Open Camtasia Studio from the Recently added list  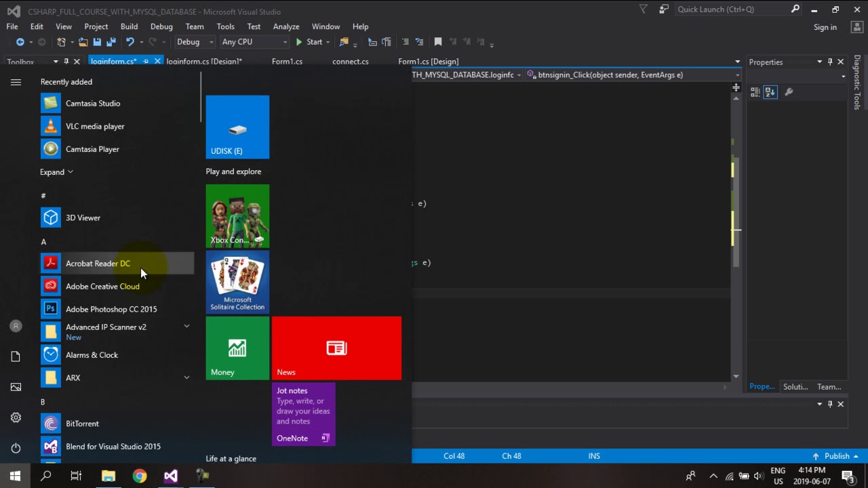tap(117, 104)
